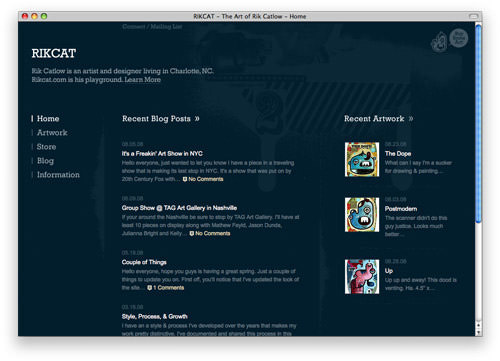Open the It's a Freakin' Art Show in NYC post
The width and height of the screenshot is (500, 361).
[162, 154]
